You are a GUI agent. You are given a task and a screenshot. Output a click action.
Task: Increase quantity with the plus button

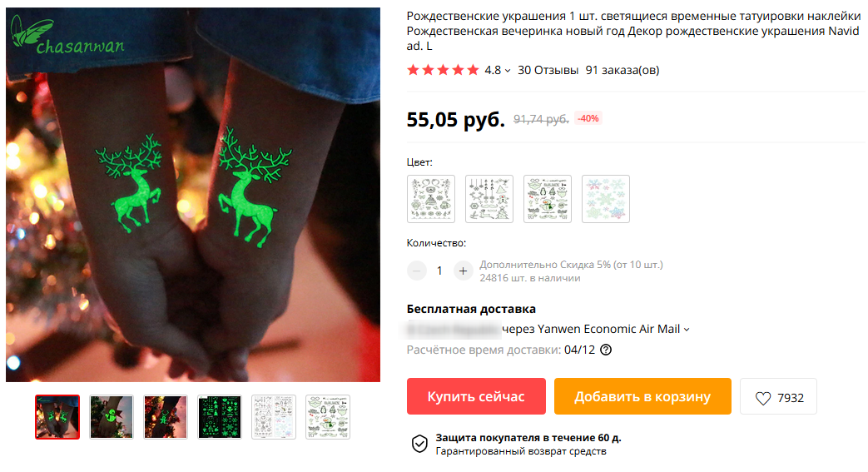tap(463, 271)
